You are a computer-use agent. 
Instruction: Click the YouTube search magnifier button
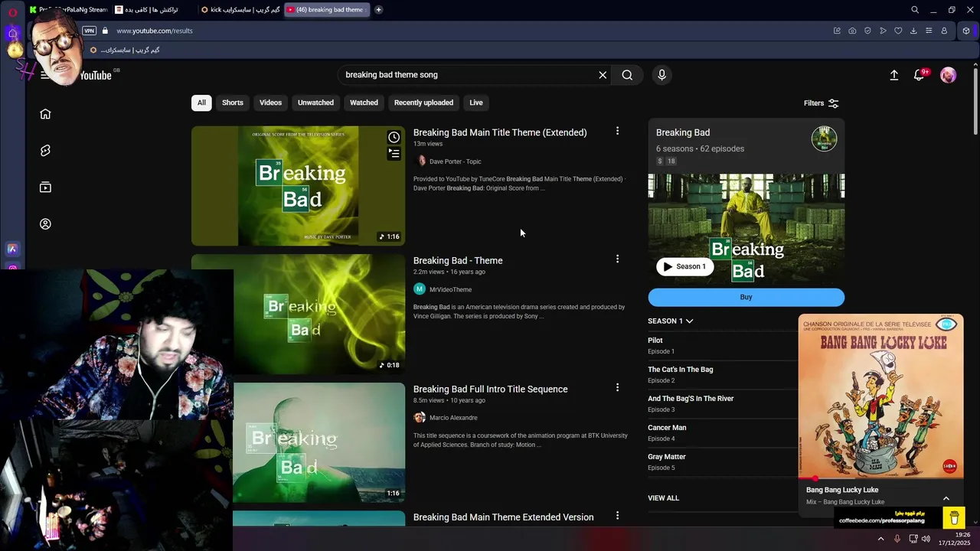[627, 75]
